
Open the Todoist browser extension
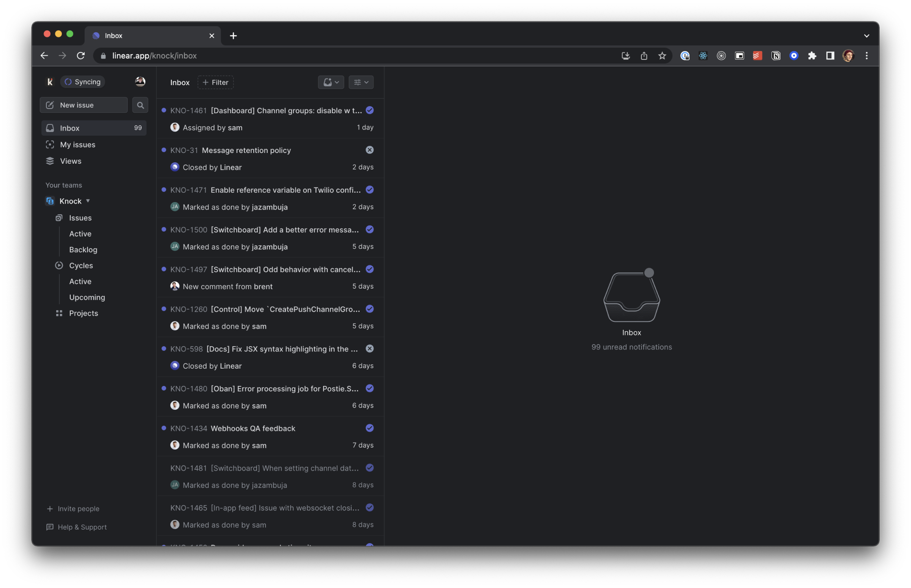757,55
